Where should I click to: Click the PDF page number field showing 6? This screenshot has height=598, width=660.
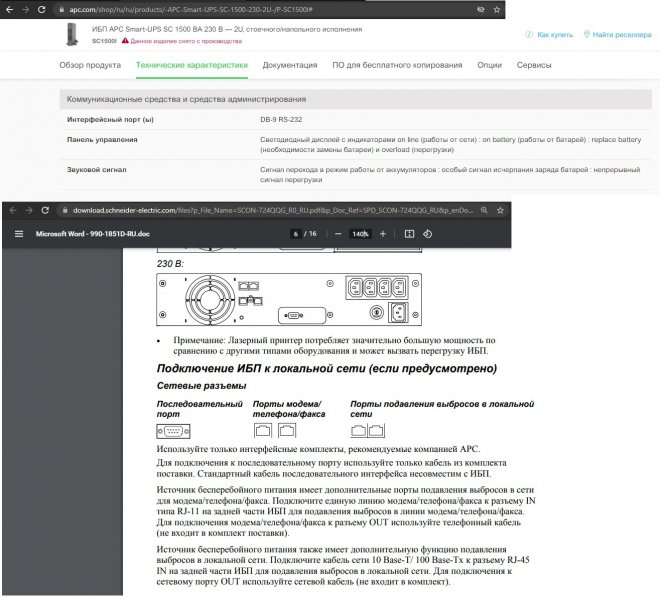point(295,234)
